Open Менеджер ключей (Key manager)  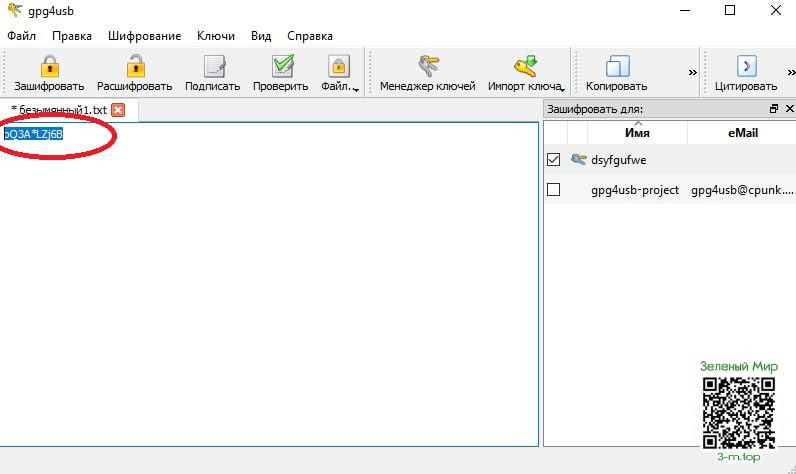427,67
